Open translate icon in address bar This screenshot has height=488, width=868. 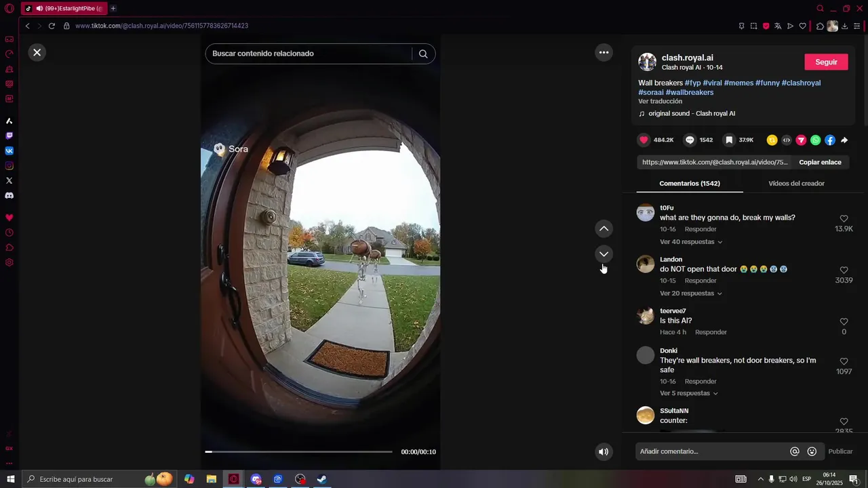tap(778, 26)
